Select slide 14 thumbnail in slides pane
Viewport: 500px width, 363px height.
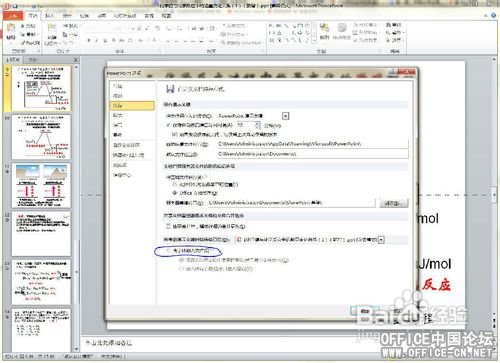[42, 329]
